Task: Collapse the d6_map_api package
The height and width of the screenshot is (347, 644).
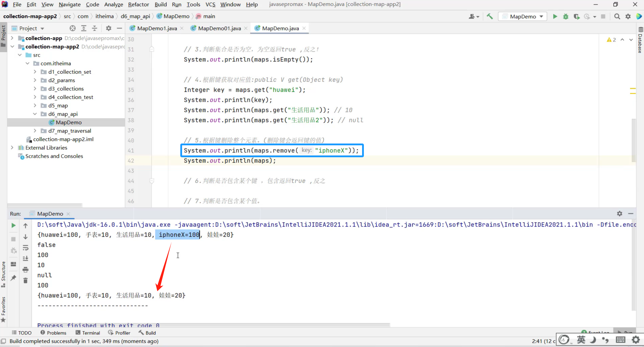Action: click(35, 114)
